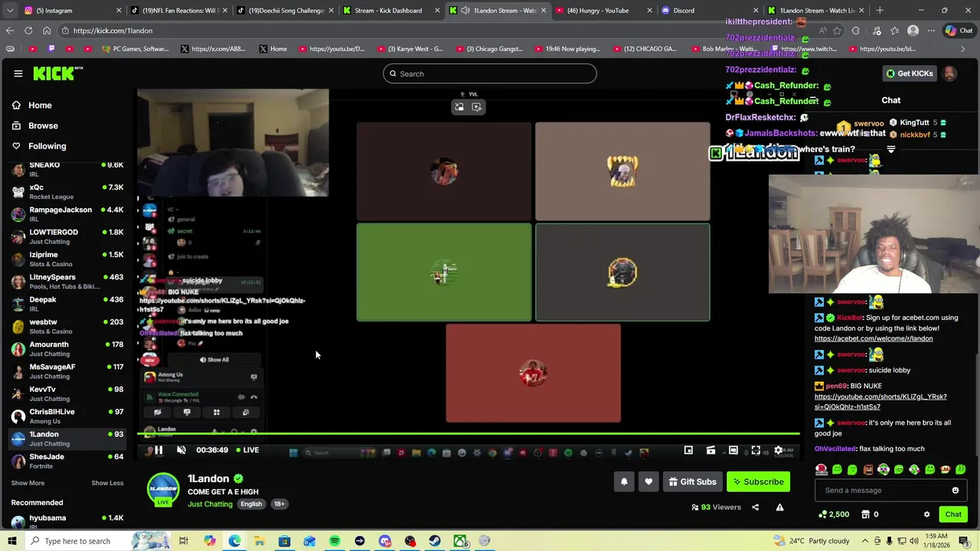Image resolution: width=980 pixels, height=551 pixels.
Task: Click the Just Chatting category link
Action: point(210,504)
